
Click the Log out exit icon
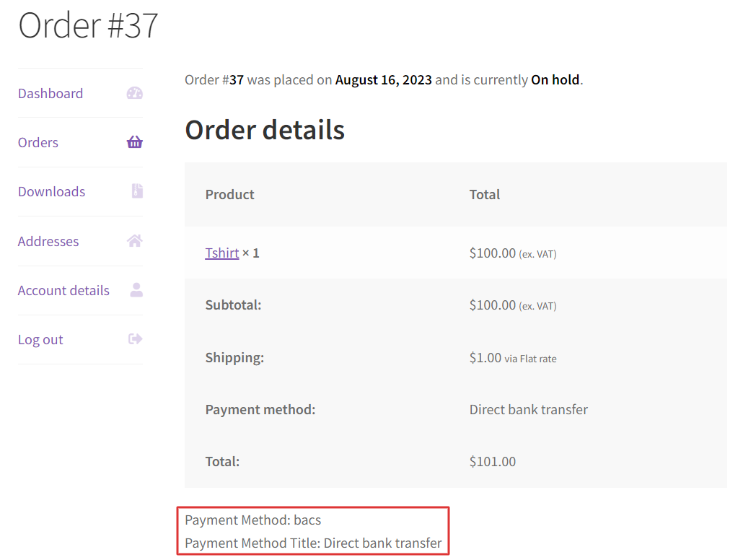tap(134, 339)
